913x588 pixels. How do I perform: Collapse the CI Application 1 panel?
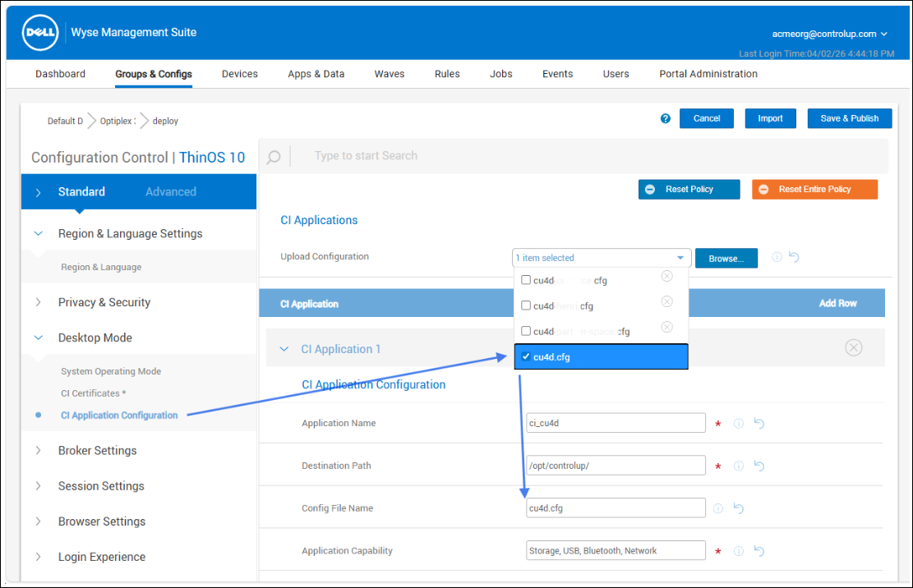click(284, 349)
